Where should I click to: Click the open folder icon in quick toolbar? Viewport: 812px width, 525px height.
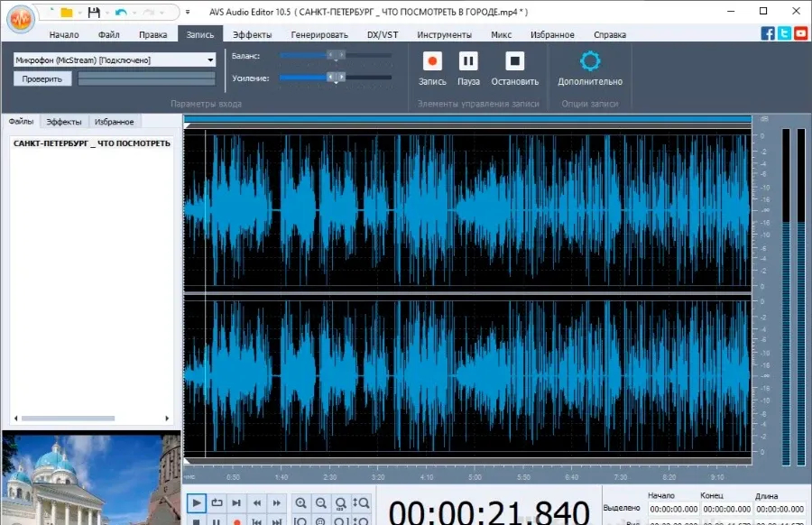(x=66, y=12)
